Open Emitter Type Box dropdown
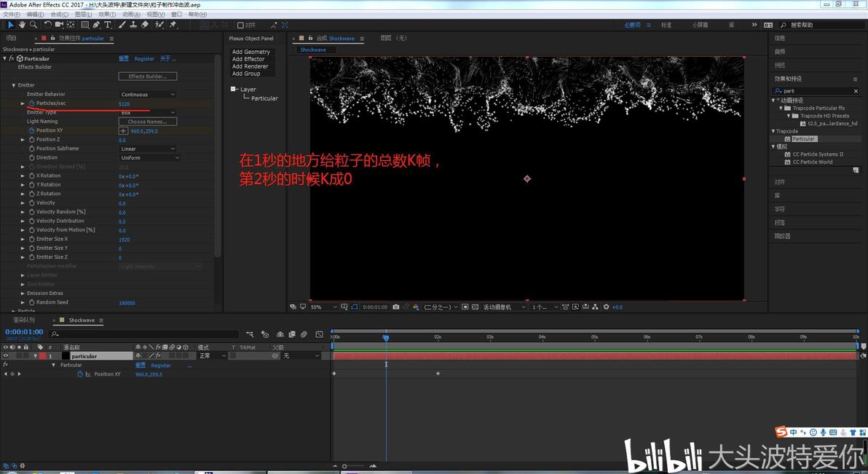Screen dimensions: 868x474 148,112
